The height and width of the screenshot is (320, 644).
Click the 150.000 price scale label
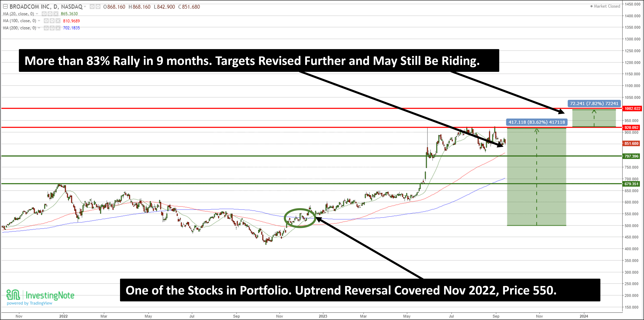point(631,307)
